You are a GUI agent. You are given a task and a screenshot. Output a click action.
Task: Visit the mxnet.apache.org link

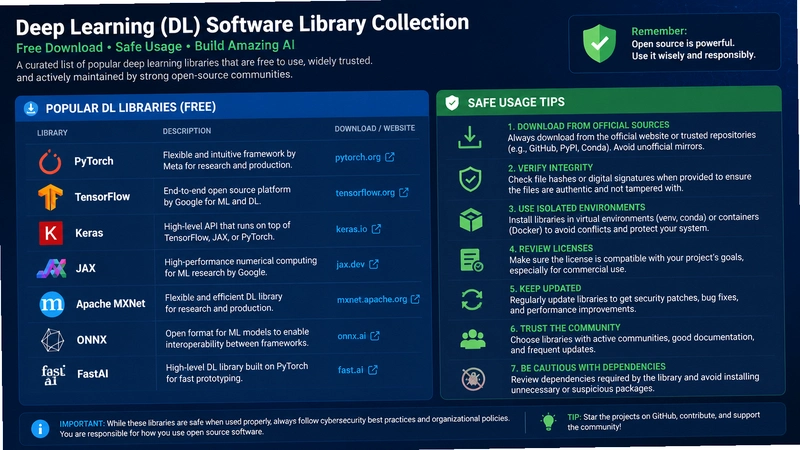[372, 299]
